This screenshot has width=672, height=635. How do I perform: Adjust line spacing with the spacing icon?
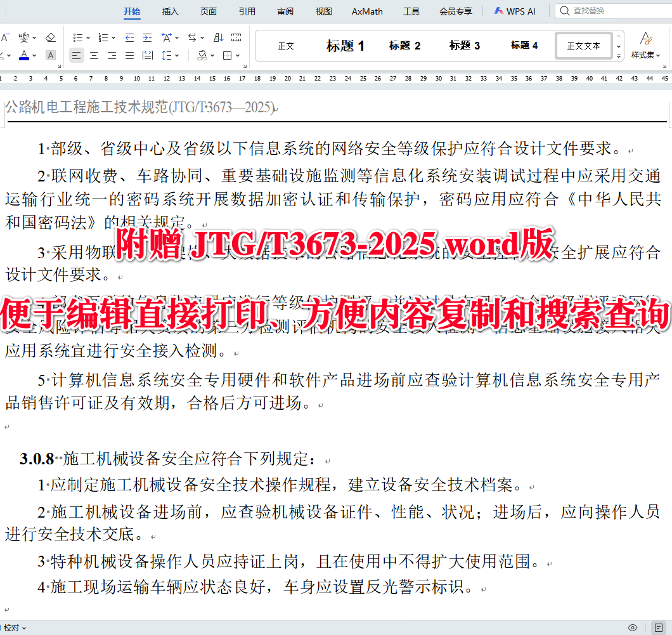[x=167, y=56]
